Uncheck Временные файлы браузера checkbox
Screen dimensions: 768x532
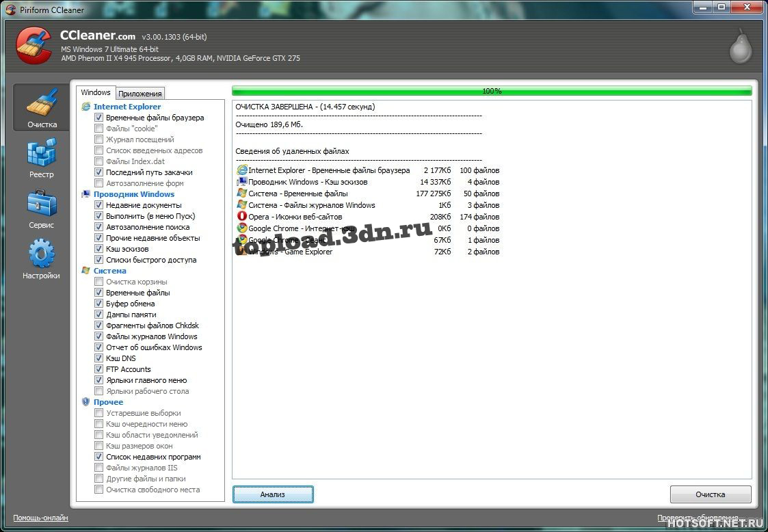(x=99, y=118)
